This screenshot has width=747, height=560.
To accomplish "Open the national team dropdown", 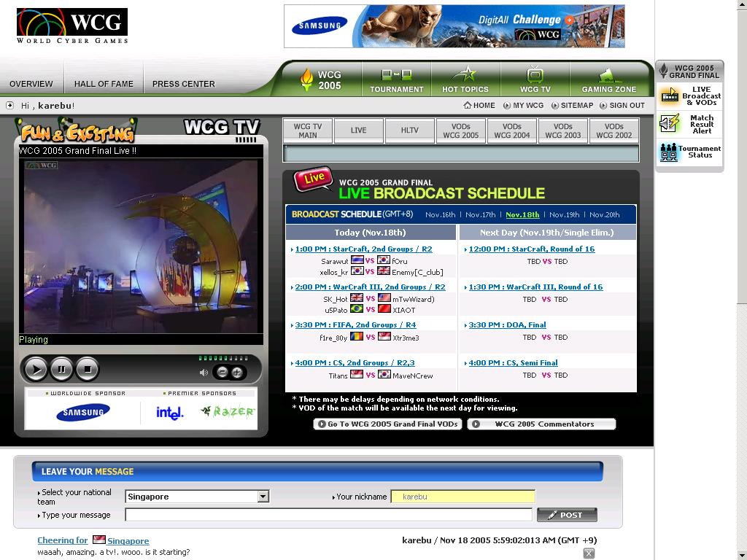I will pyautogui.click(x=197, y=497).
